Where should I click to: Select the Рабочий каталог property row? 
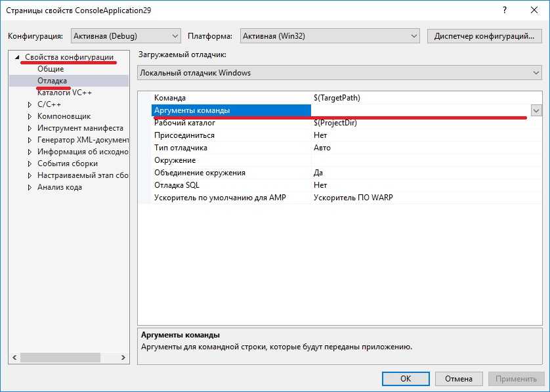(x=184, y=123)
